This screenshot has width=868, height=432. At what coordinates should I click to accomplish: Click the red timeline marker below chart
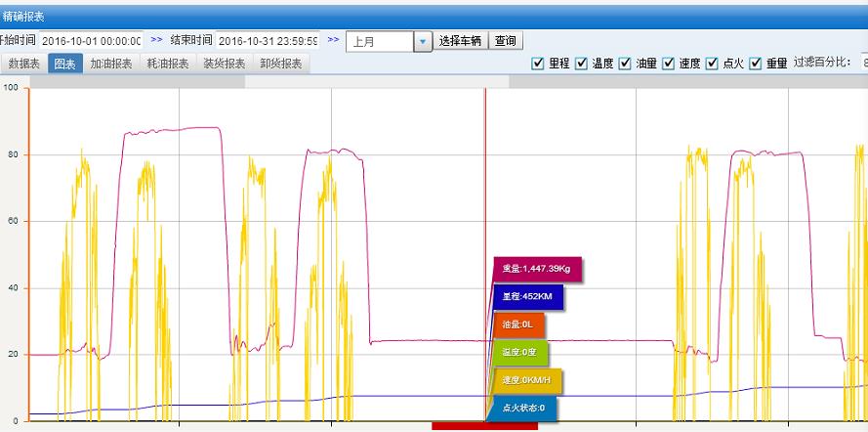tap(484, 426)
